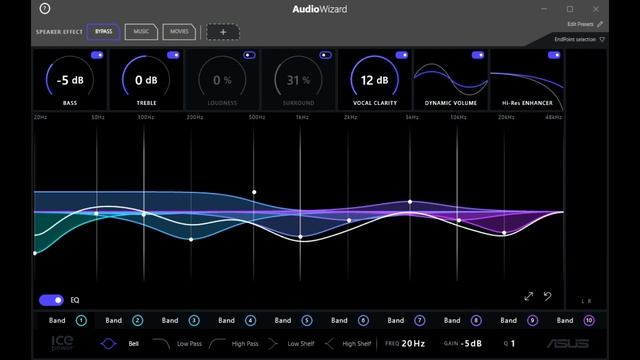Select the EQ node on the 1kHz line

(300, 237)
